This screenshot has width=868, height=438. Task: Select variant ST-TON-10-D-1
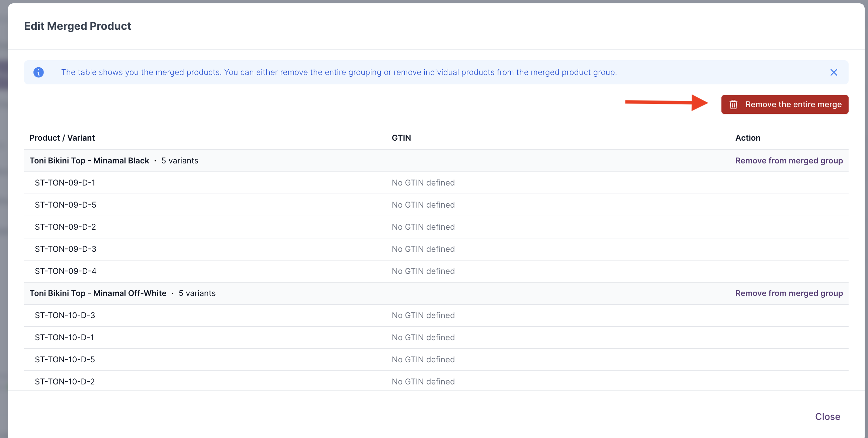click(x=64, y=337)
